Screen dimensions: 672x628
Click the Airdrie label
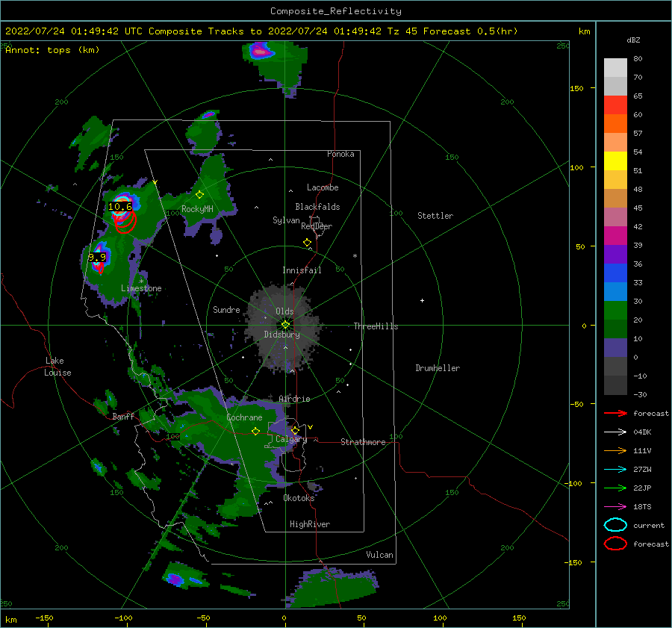point(294,399)
